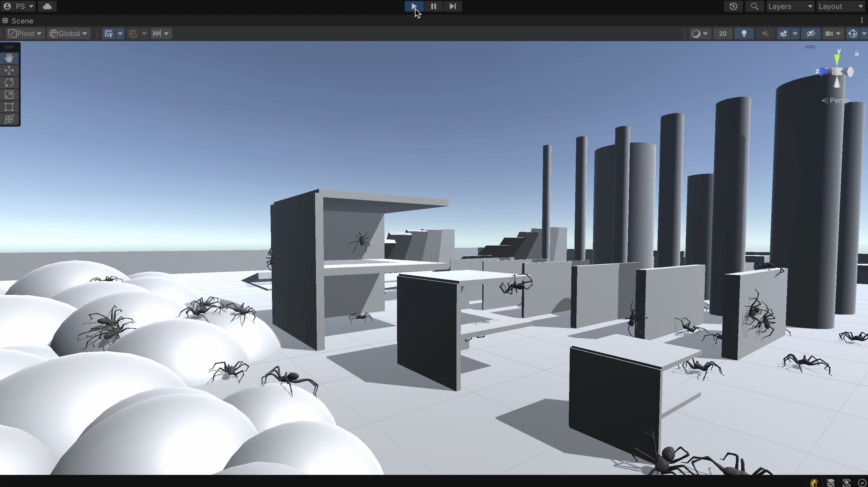Click the white bottom cone on gizmo
The image size is (868, 487).
837,83
